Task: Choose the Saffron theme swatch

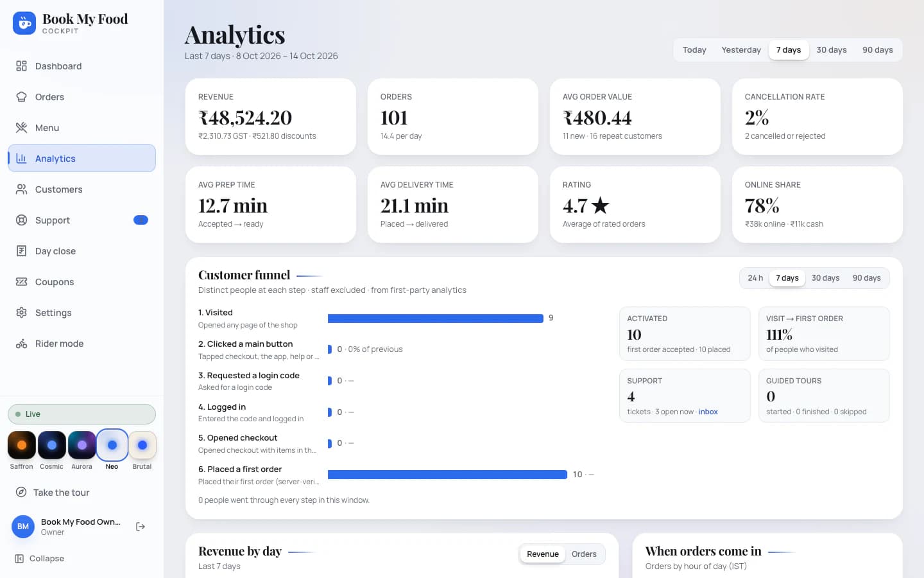Action: (x=22, y=445)
